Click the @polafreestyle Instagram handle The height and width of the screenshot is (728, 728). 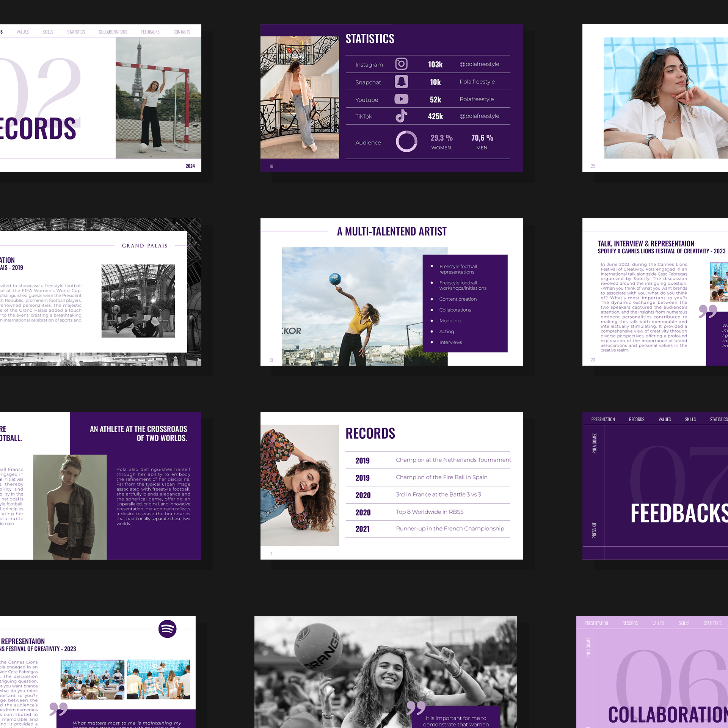(x=479, y=64)
